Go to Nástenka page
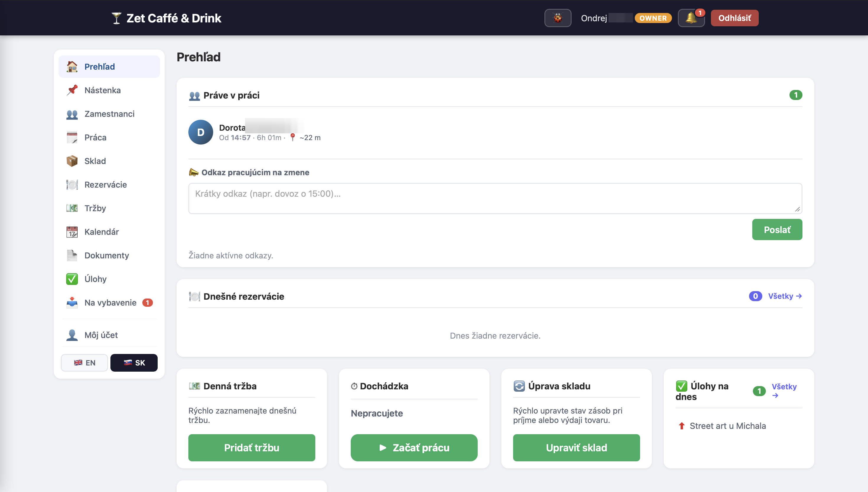 [x=109, y=90]
